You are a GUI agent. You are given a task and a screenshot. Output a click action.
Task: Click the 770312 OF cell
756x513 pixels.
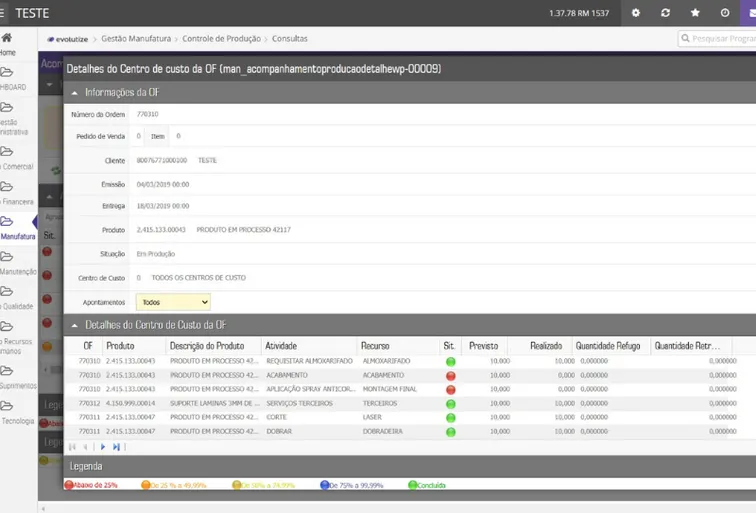tap(89, 403)
